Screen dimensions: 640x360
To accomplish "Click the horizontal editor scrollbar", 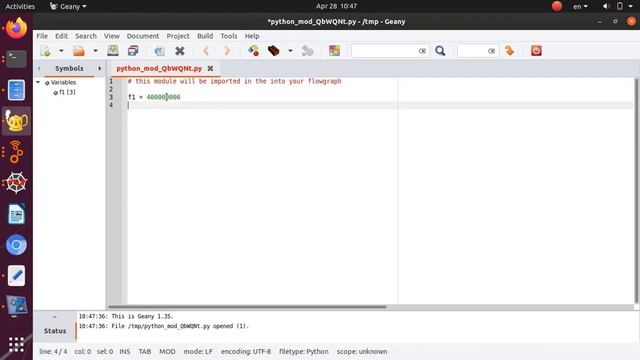I will (x=247, y=307).
